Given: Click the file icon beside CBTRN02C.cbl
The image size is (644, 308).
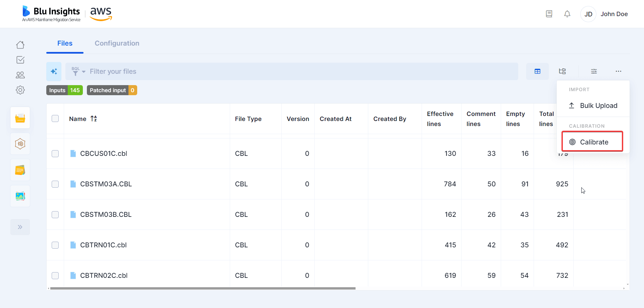Looking at the screenshot, I should click(73, 275).
